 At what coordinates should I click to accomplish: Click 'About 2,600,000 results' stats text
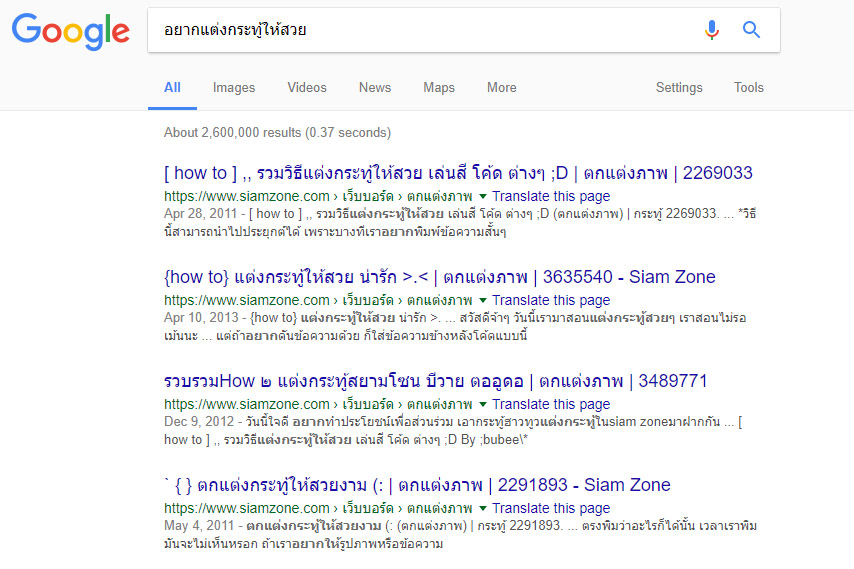click(277, 132)
